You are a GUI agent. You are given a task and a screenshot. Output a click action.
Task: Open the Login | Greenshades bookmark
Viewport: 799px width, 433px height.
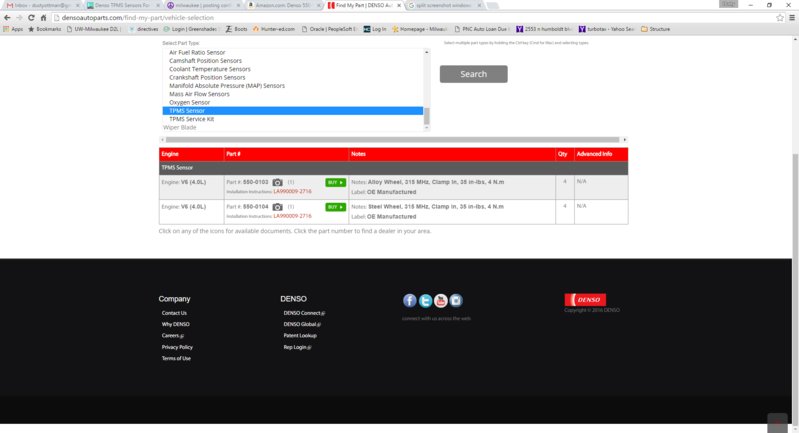click(x=190, y=29)
